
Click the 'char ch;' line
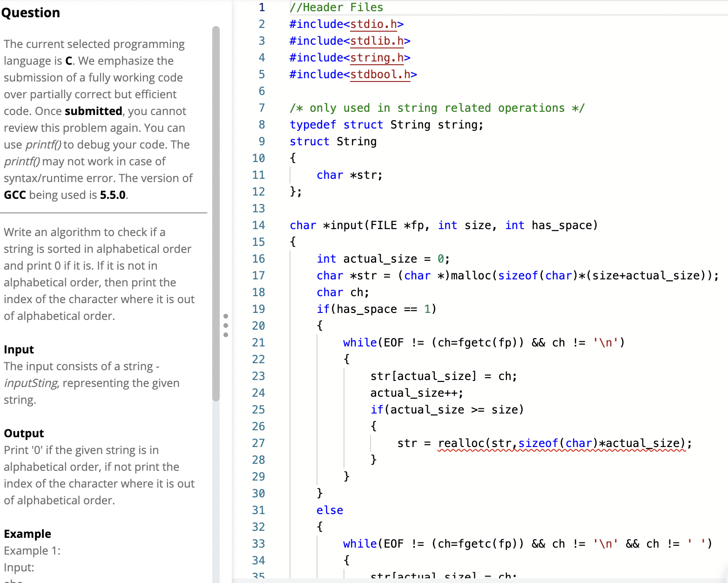343,292
